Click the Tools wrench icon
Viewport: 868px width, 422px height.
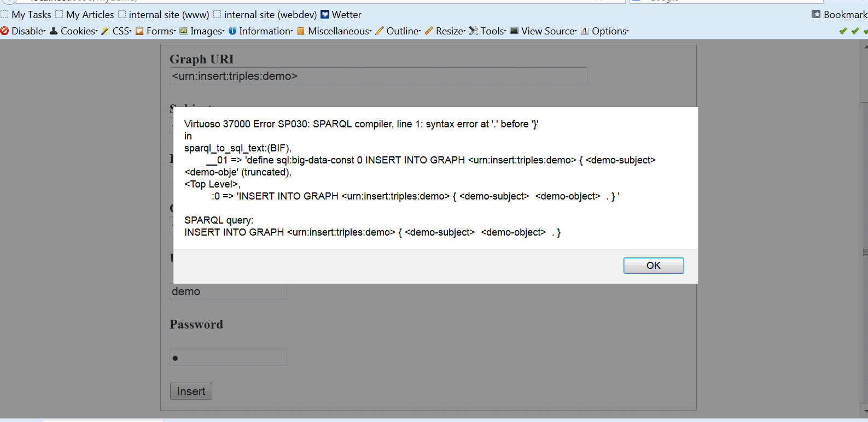point(474,31)
